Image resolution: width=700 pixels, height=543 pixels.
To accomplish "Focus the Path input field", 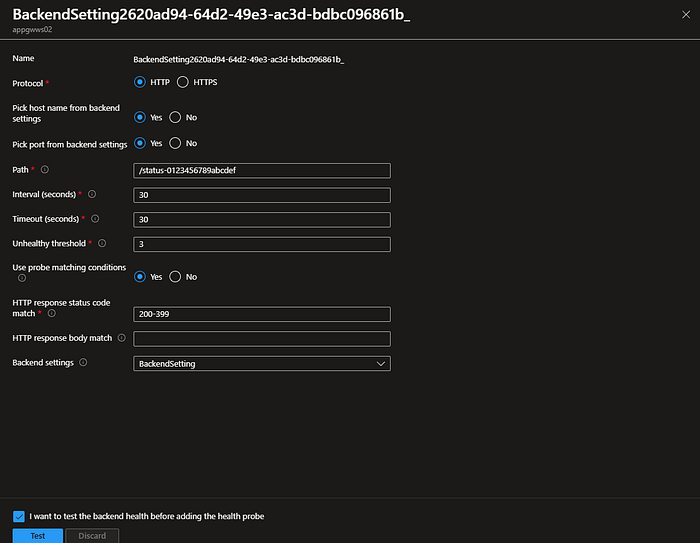I will 262,170.
